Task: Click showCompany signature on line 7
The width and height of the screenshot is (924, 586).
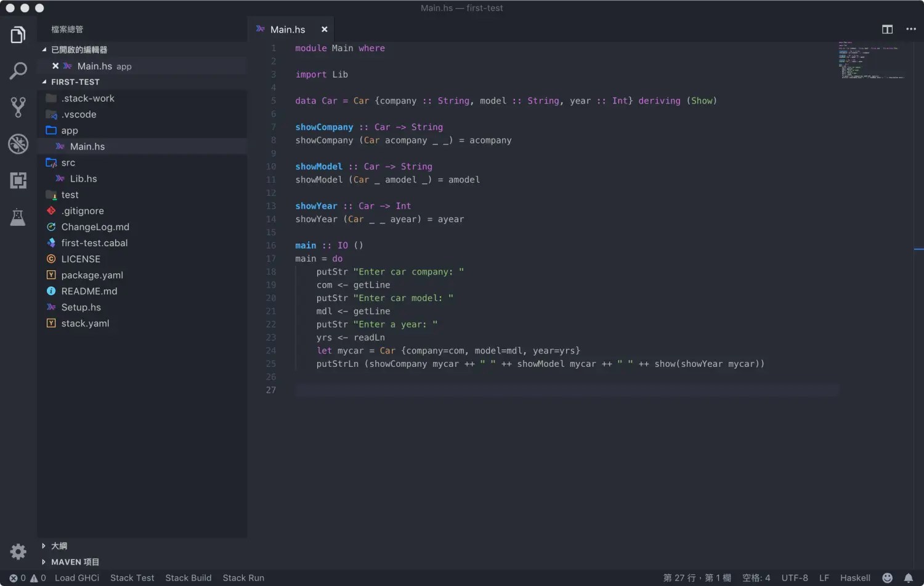Action: (x=369, y=127)
